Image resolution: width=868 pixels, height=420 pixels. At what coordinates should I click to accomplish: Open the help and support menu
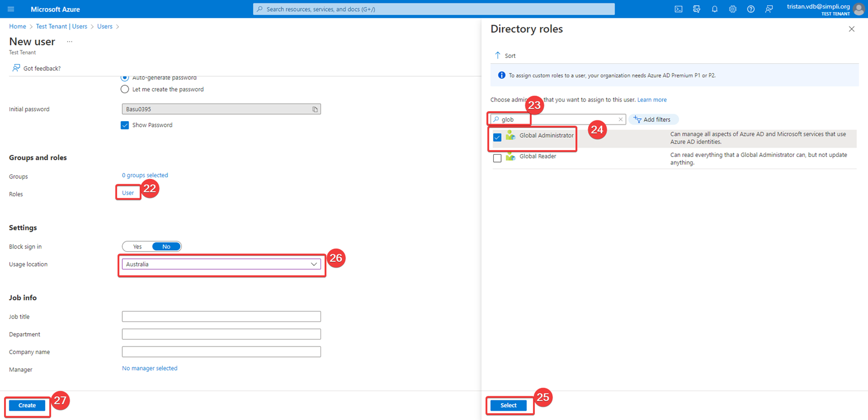750,9
